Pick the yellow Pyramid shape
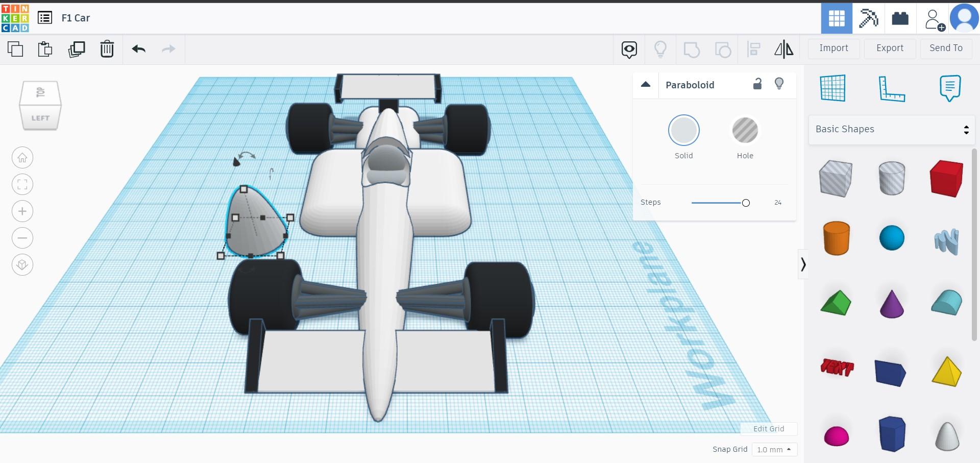Viewport: 980px width, 463px height. coord(946,371)
